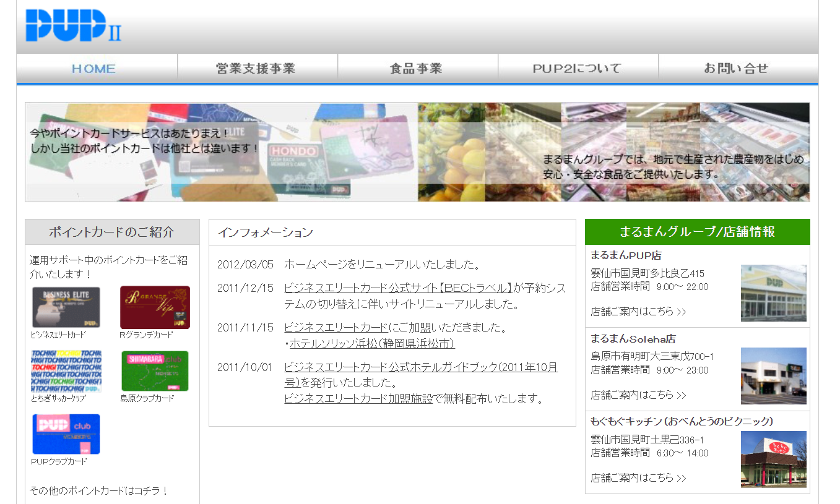Click the とちぎサッカークラブ caption
The height and width of the screenshot is (504, 840).
click(x=58, y=398)
